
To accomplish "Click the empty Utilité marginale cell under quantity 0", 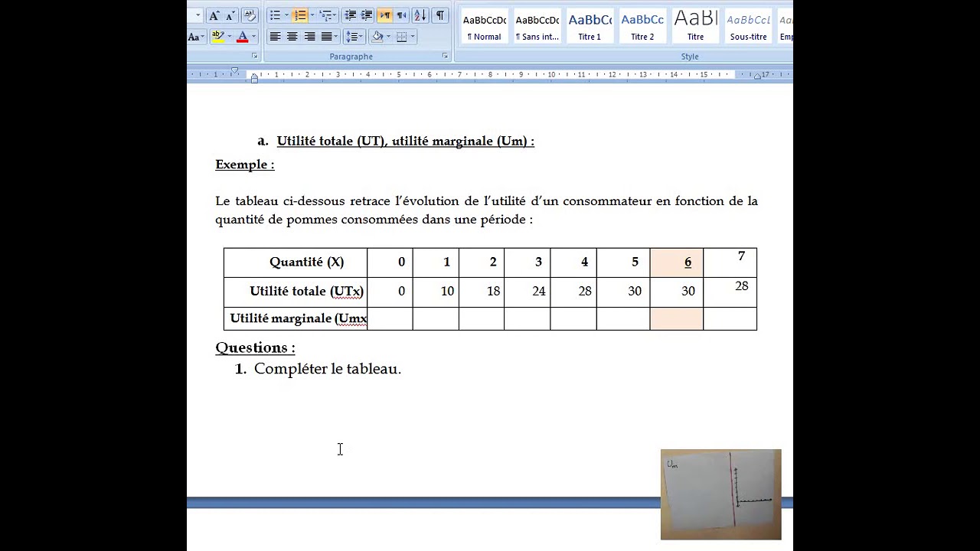I will 390,318.
